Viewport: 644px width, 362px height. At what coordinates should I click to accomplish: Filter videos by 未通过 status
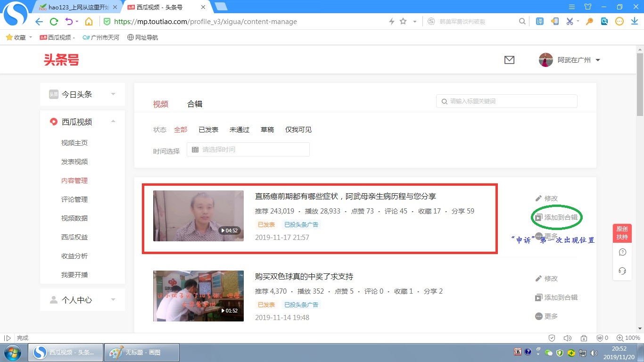click(x=239, y=129)
